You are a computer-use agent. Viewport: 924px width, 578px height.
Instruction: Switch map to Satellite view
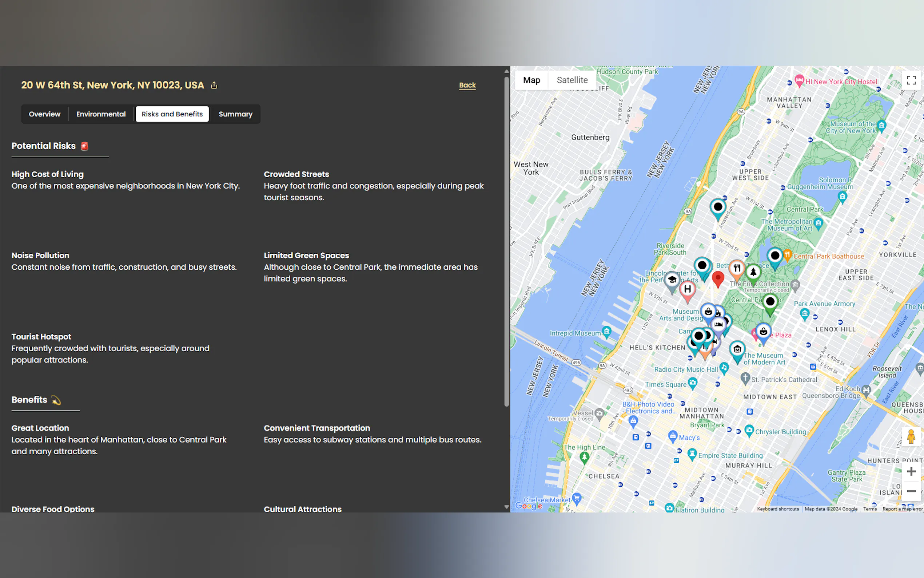572,80
